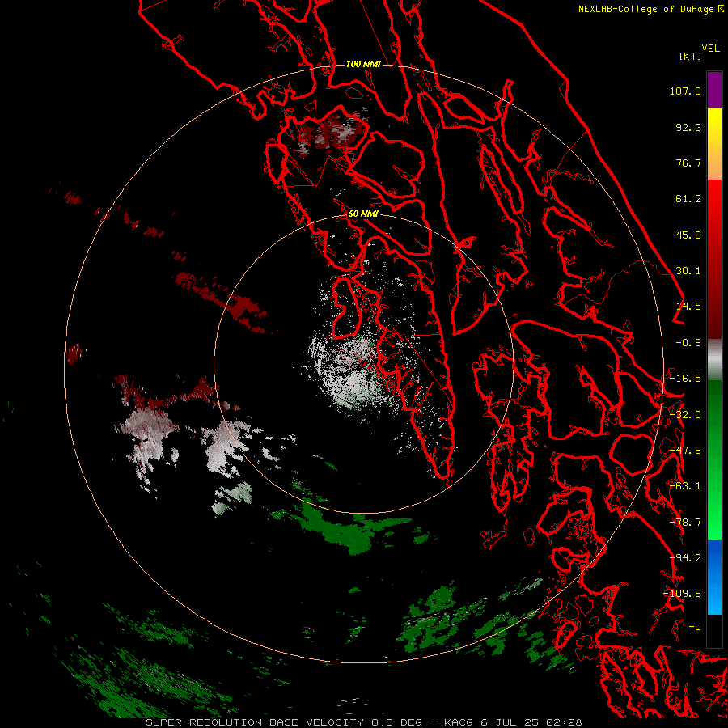Click the 50 NMI range ring label
728x728 pixels.
pyautogui.click(x=363, y=214)
